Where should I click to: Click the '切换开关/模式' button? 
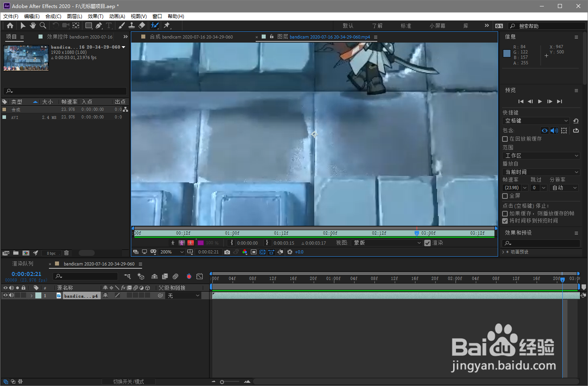[x=128, y=382]
